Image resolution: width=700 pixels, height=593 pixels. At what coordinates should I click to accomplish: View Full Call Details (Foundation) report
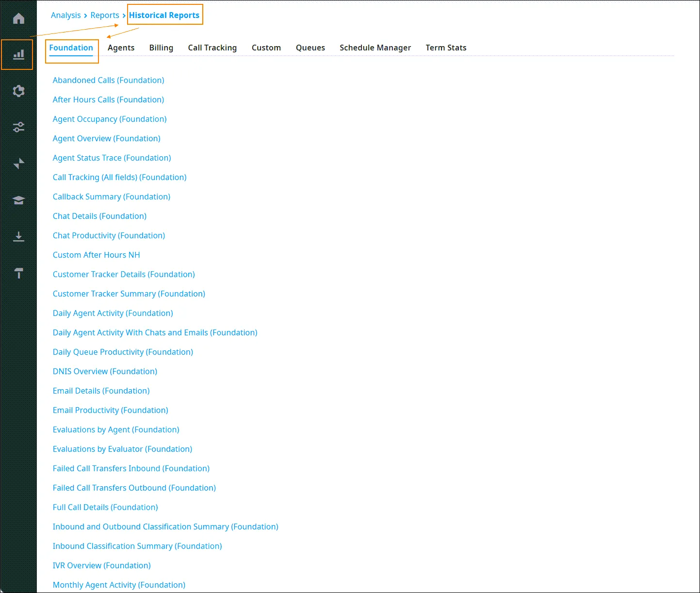[105, 507]
